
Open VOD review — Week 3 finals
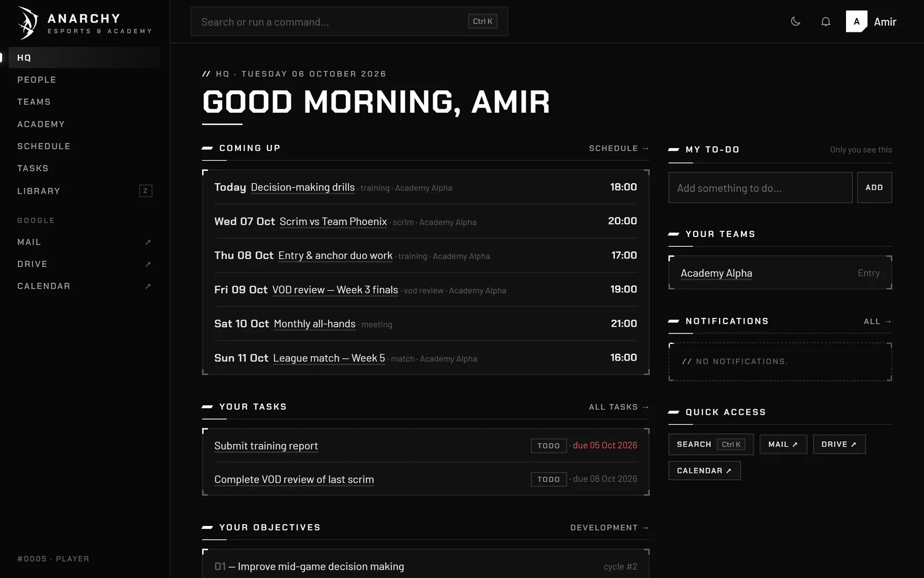335,290
